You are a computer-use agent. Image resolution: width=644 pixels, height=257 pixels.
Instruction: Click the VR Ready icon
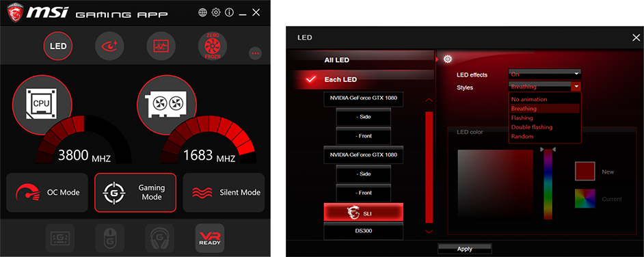(210, 238)
